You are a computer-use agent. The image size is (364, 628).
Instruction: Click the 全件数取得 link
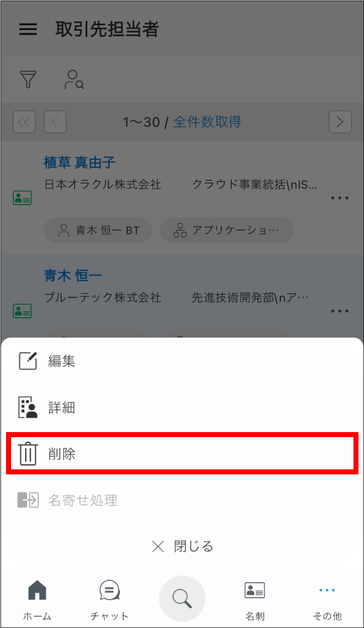(207, 122)
